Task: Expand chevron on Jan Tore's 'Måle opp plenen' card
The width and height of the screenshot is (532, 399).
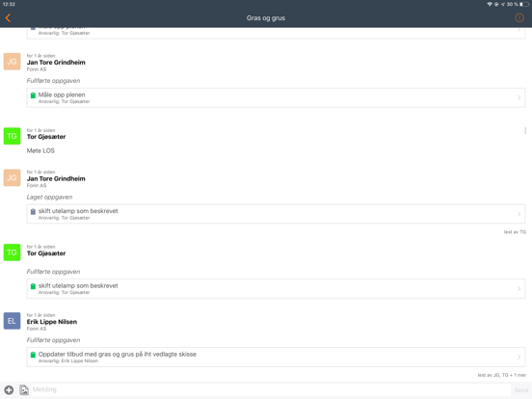Action: tap(519, 97)
